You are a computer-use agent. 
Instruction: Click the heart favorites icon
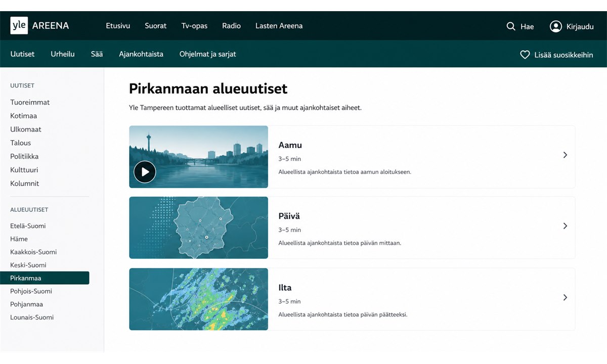pos(525,55)
